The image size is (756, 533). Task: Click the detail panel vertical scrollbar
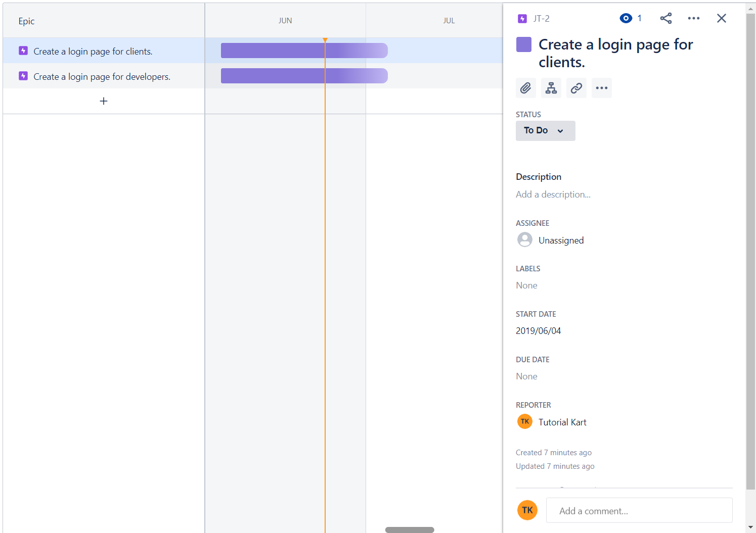click(751, 252)
